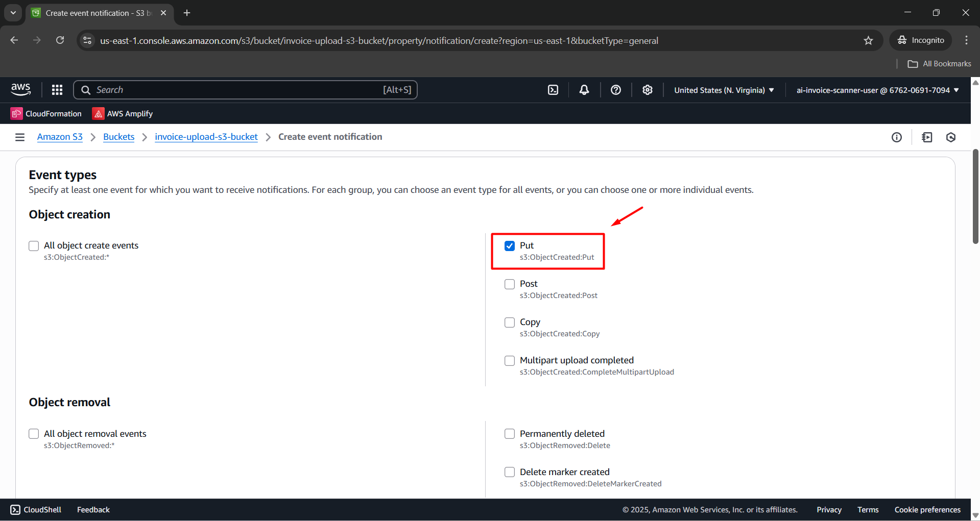
Task: Open the AWS Amplify shortcut
Action: click(123, 114)
